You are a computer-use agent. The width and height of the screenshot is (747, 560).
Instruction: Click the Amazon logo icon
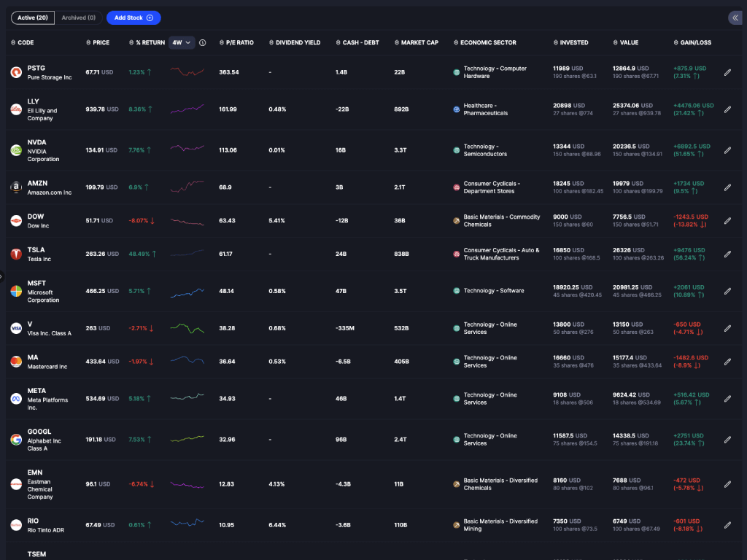pyautogui.click(x=16, y=187)
